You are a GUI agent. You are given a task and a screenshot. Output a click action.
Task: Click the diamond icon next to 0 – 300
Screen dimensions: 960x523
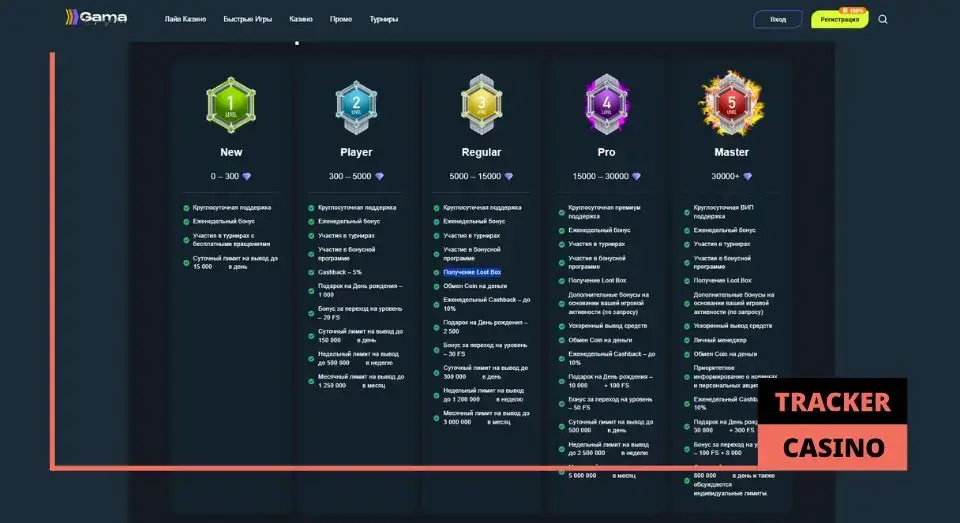click(x=246, y=176)
